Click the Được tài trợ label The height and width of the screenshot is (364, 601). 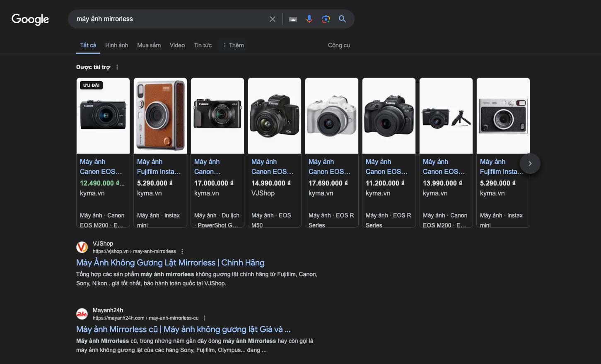93,67
